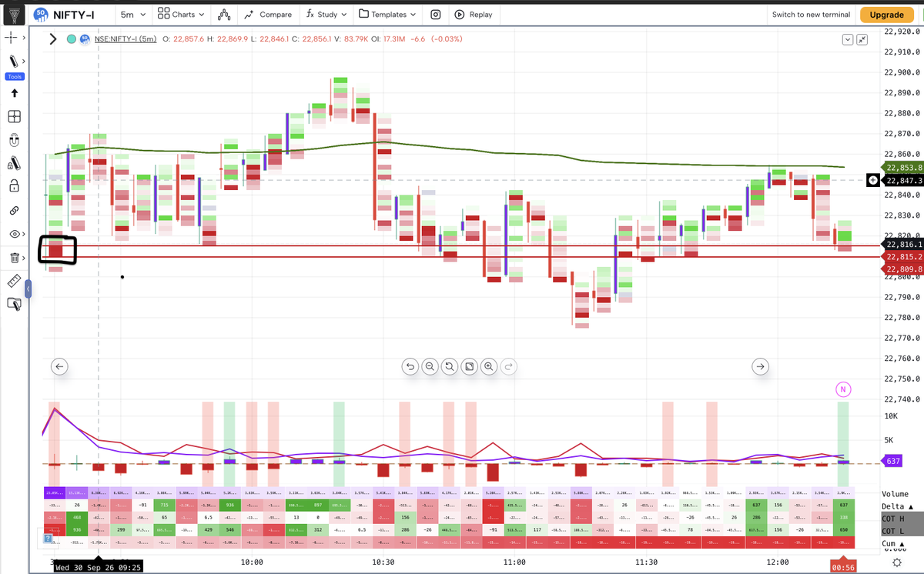The height and width of the screenshot is (574, 924).
Task: Click the NSE:NIFTY-I (5m) legend label
Action: pyautogui.click(x=126, y=38)
